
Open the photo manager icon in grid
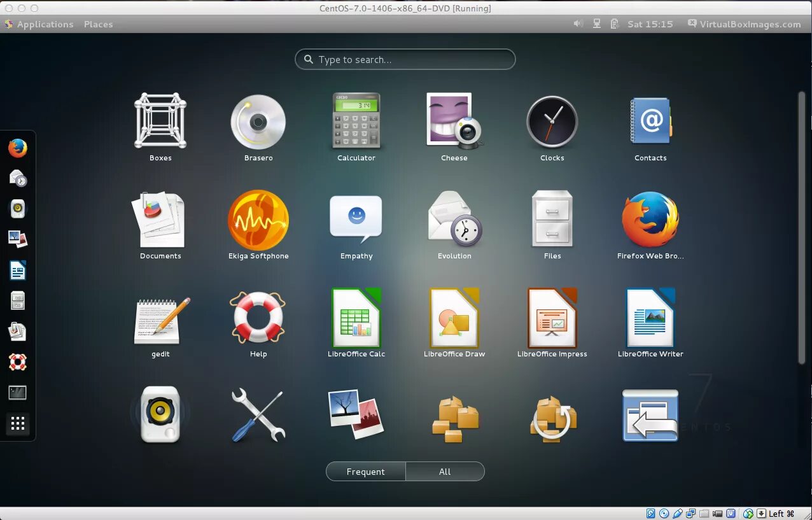tap(356, 414)
